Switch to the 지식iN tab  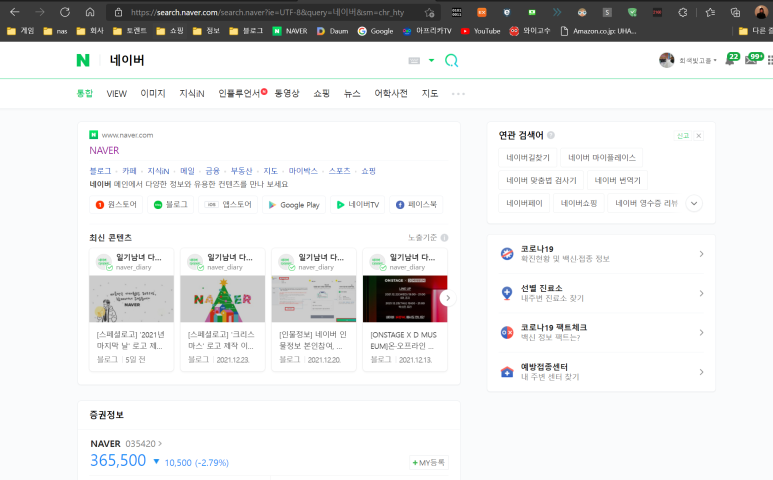point(192,93)
